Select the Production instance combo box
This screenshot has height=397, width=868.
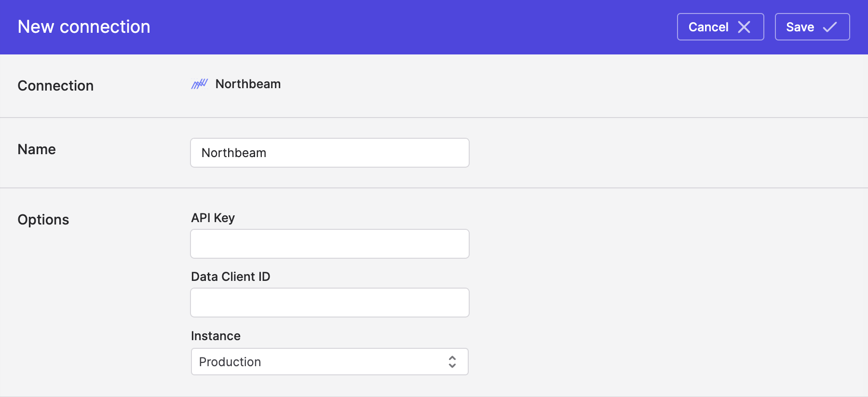[x=330, y=362]
